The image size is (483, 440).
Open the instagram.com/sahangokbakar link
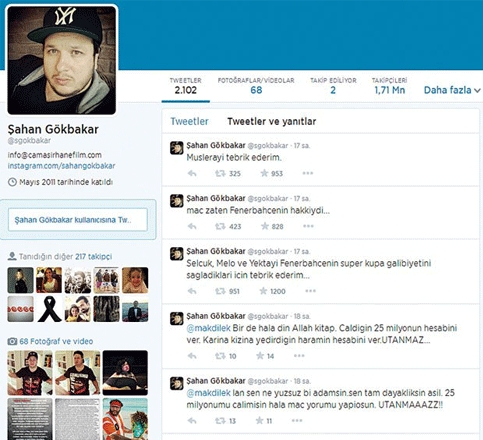click(x=61, y=166)
